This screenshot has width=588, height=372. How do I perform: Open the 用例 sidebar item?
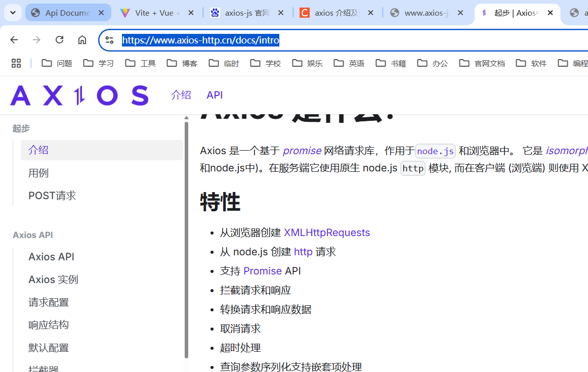(x=38, y=173)
